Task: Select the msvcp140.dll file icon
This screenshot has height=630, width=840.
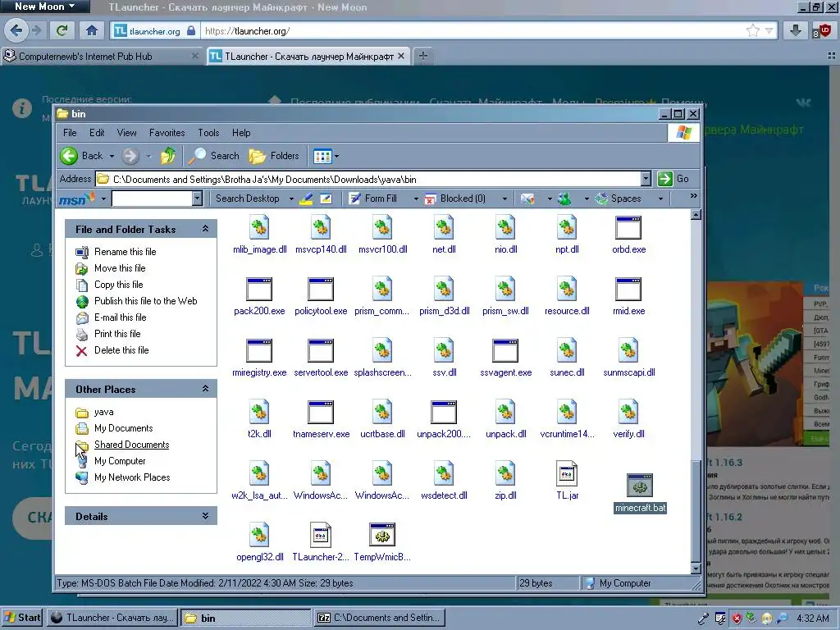Action: [x=321, y=228]
